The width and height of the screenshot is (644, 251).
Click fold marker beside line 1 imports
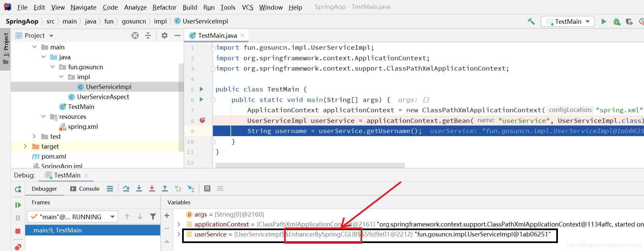click(x=213, y=48)
